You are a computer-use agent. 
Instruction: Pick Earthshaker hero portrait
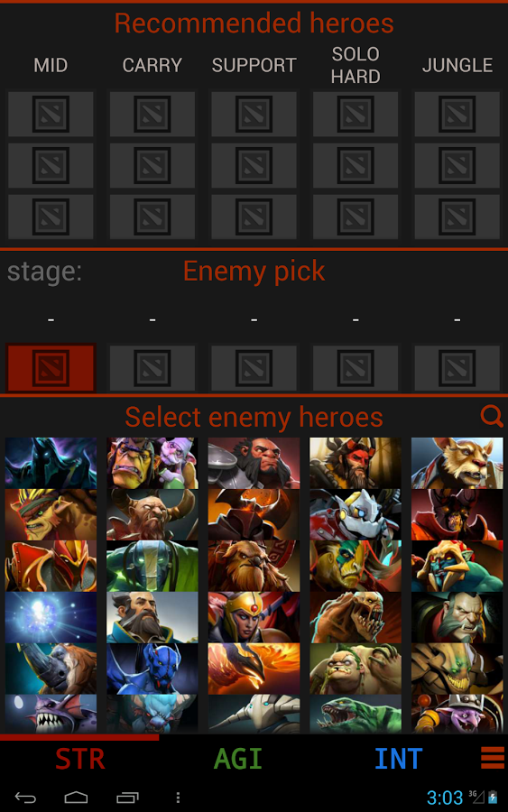[x=254, y=566]
